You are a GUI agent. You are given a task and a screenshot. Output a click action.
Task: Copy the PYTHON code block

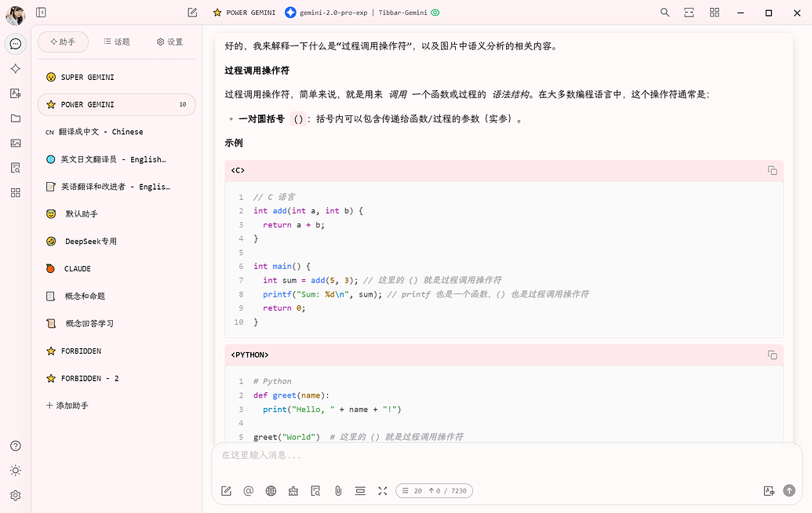[772, 355]
